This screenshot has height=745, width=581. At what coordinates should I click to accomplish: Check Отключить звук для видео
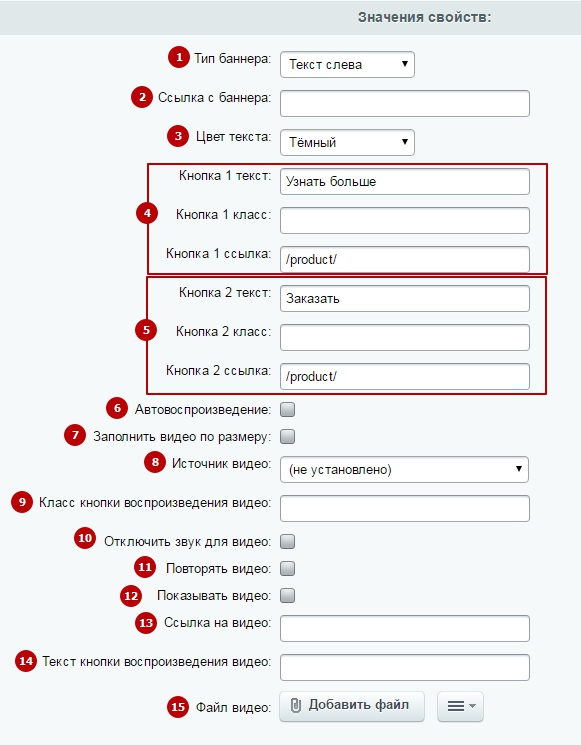[x=287, y=542]
